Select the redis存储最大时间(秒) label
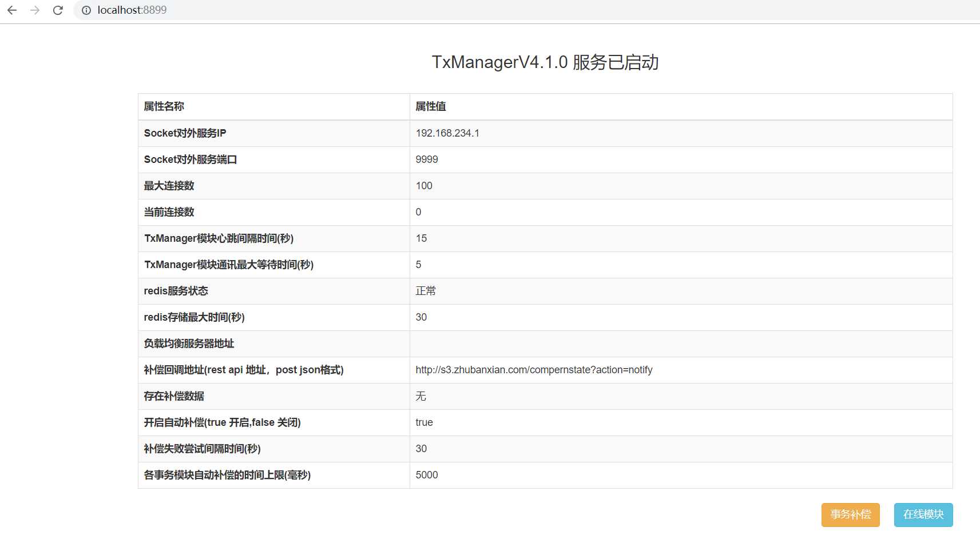Viewport: 980px width, 539px height. (x=194, y=317)
